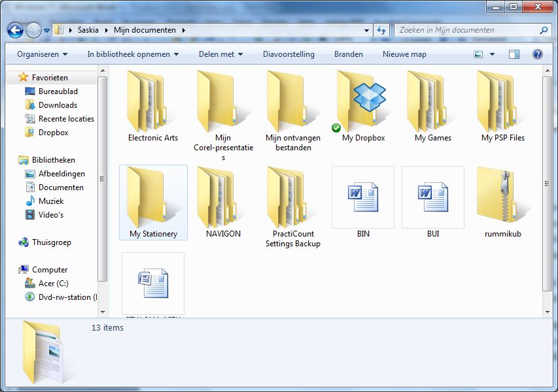Open the Video's library
Viewport: 558px width, 392px height.
(x=44, y=215)
